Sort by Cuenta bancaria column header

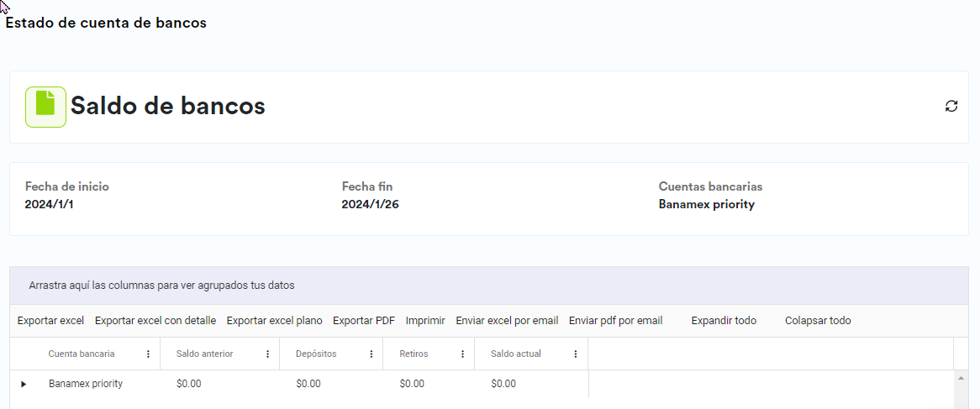coord(82,354)
